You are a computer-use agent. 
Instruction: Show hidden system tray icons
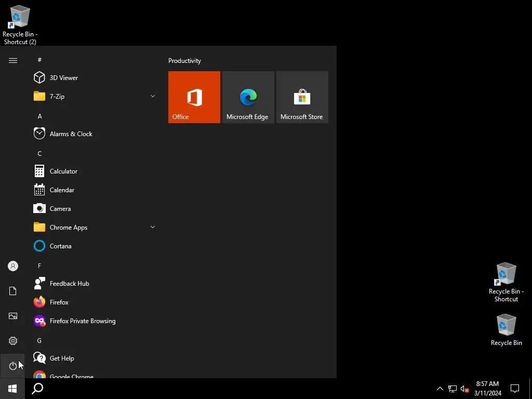(440, 389)
